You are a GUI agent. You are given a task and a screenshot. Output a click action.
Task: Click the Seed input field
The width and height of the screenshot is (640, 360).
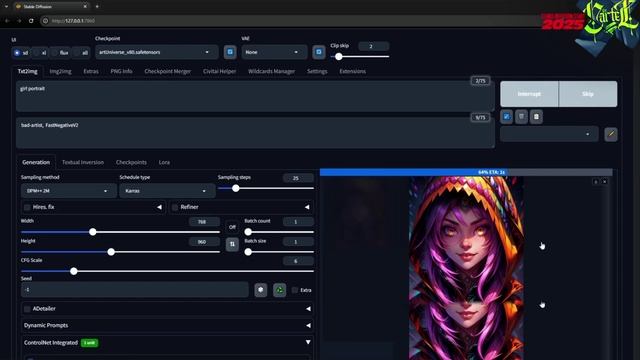(135, 290)
